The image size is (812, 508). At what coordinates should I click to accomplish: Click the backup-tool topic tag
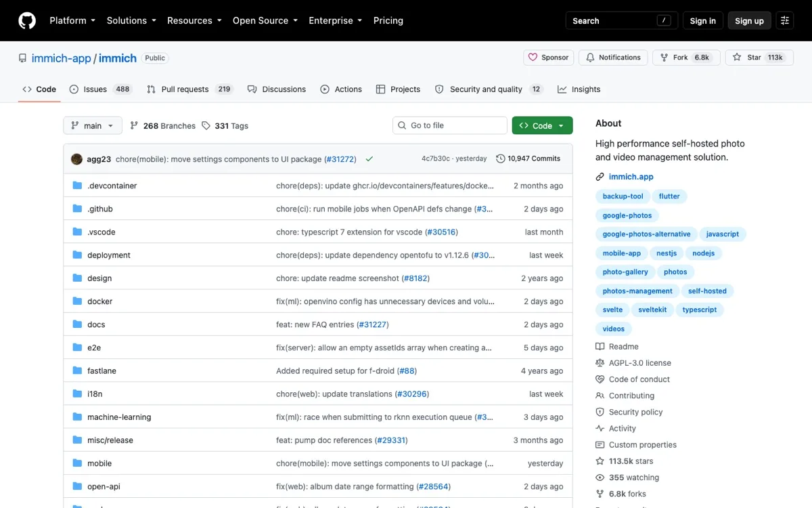click(623, 196)
